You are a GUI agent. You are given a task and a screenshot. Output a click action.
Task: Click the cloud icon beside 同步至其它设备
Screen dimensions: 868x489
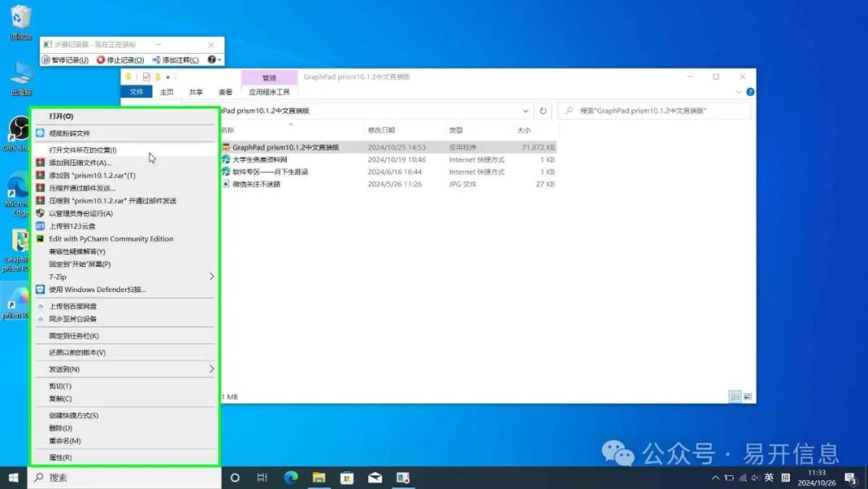[x=40, y=319]
